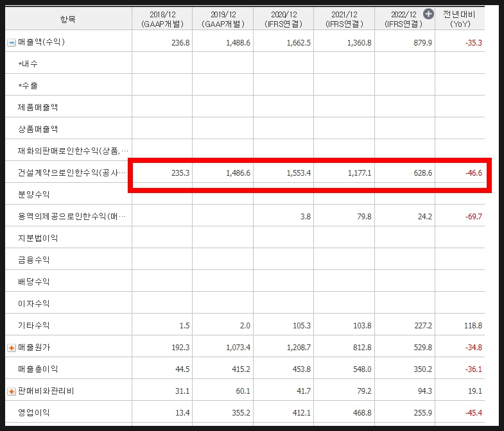This screenshot has width=504, height=431.
Task: Click the construction revenue value 1,553.4
Action: point(299,173)
